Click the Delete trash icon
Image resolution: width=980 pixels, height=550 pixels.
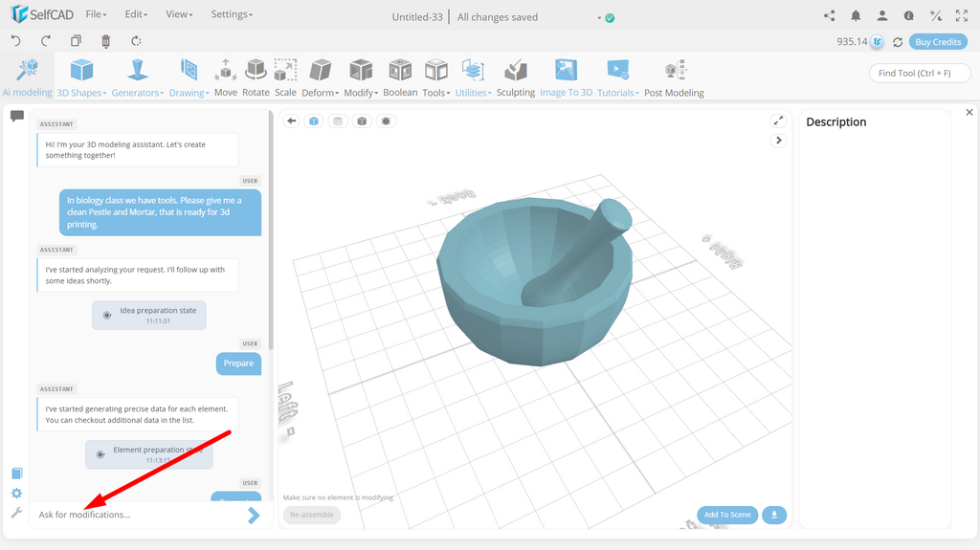tap(105, 41)
